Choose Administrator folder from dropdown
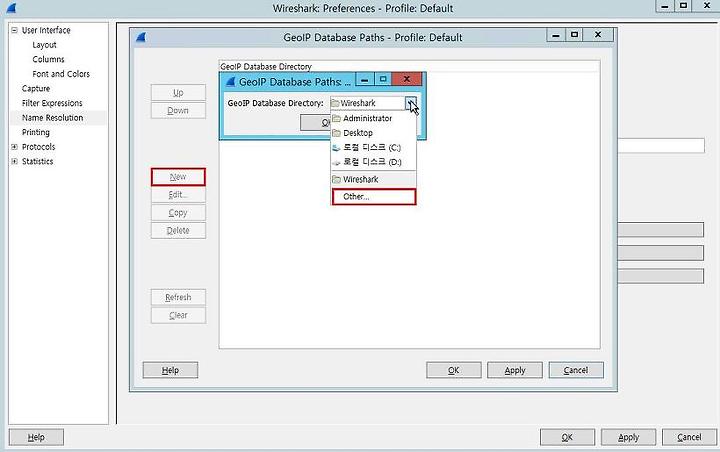The image size is (720, 452). pos(373,119)
